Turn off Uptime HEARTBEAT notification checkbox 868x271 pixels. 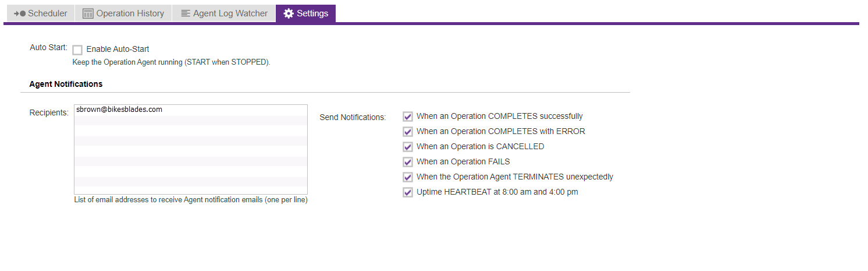click(408, 192)
